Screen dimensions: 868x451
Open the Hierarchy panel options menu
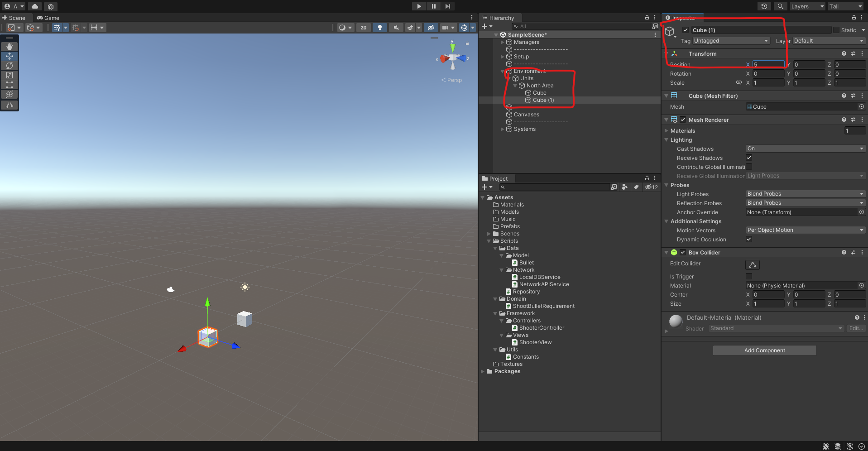click(655, 18)
